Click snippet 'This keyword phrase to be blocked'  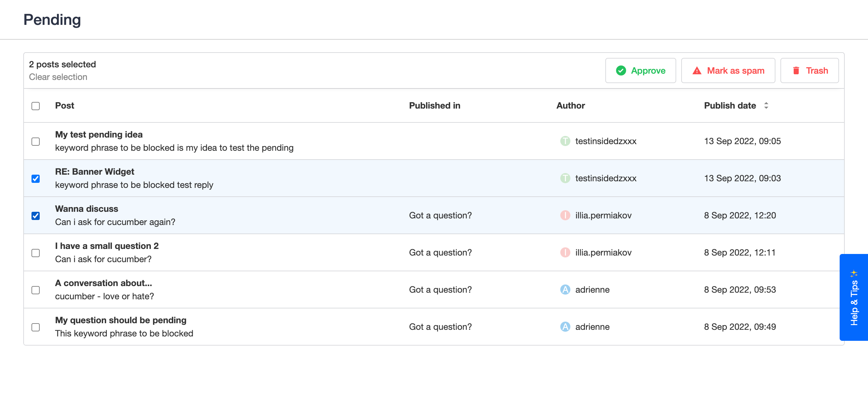[124, 334]
